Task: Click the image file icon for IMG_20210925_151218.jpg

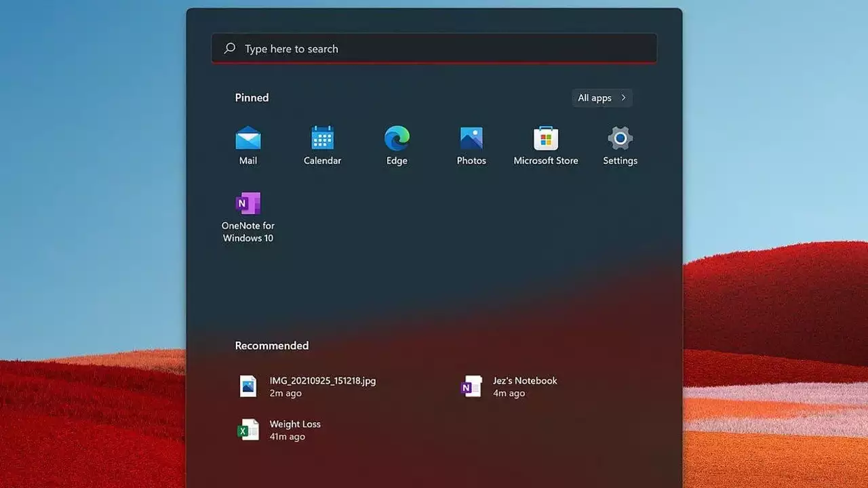Action: pos(248,386)
